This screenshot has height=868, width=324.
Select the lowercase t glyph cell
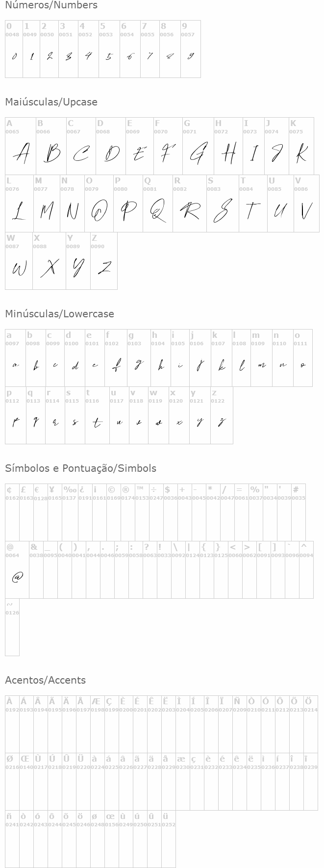point(97,415)
